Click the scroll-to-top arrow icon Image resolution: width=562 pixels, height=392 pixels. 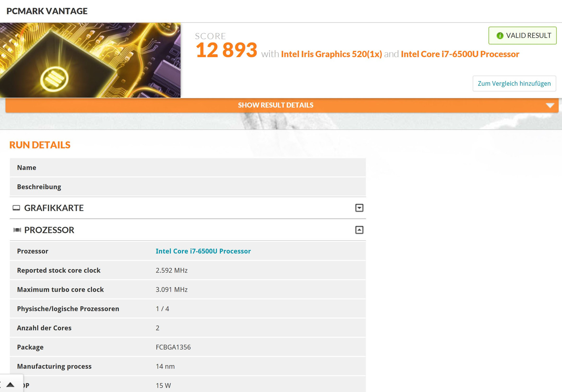point(10,384)
